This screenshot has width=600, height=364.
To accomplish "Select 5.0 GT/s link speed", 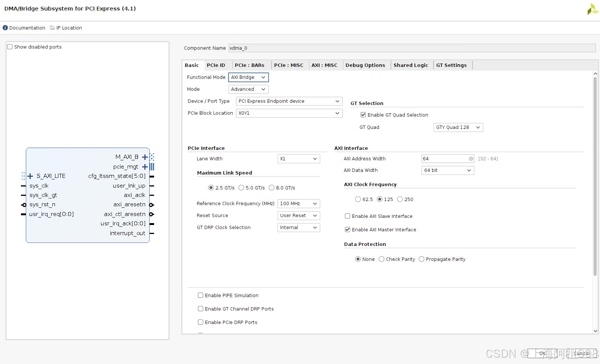I will point(241,188).
